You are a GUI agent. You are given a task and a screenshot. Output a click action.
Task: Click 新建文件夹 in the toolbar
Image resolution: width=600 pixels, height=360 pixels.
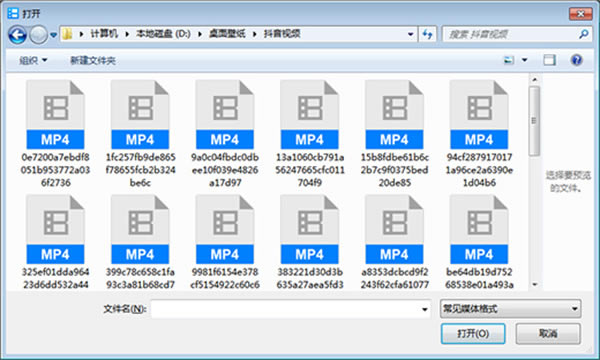pos(93,60)
